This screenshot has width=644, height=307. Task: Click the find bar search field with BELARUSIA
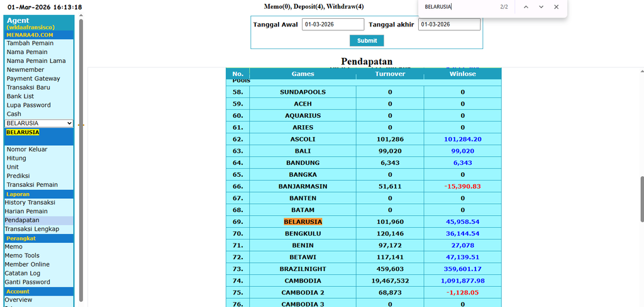458,7
